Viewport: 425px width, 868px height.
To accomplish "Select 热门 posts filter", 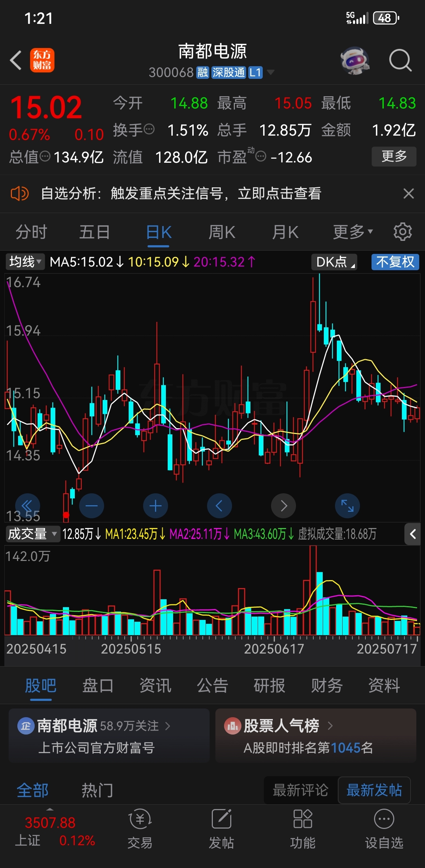I will point(97,790).
